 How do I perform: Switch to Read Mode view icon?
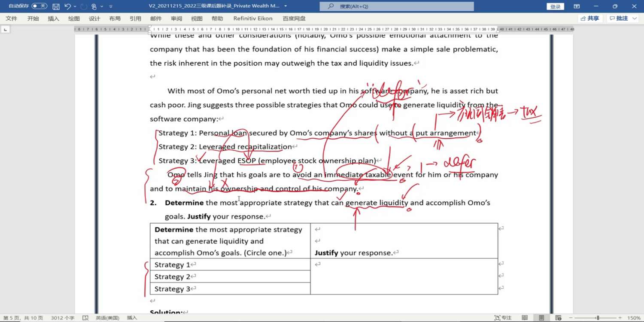pos(525,318)
